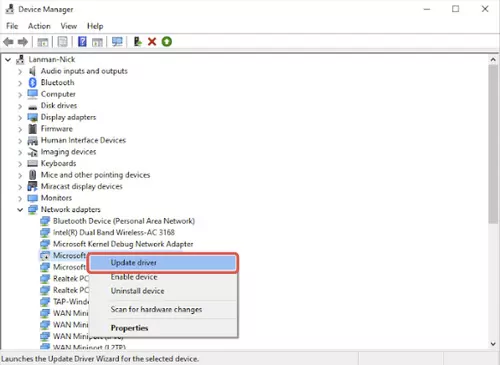Click the Monitors category icon
The image size is (500, 365).
(33, 198)
